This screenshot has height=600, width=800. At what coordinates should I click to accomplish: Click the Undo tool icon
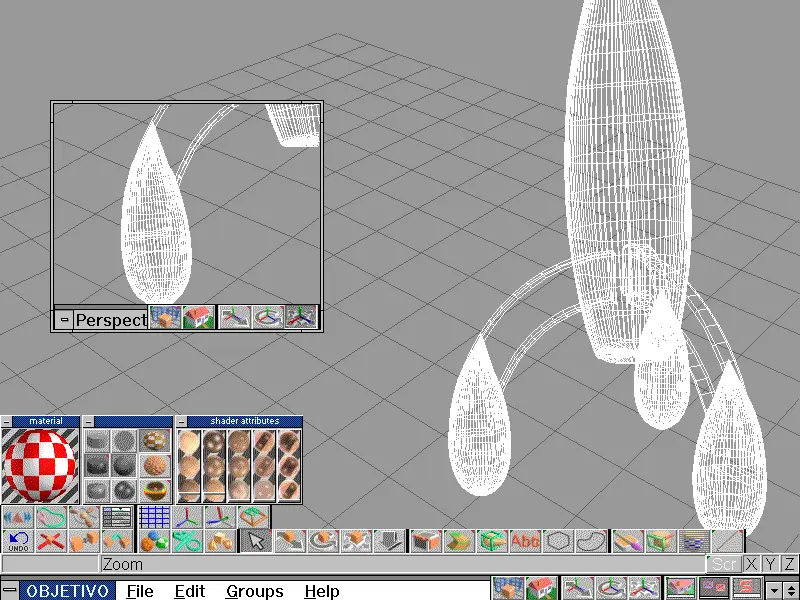(18, 541)
